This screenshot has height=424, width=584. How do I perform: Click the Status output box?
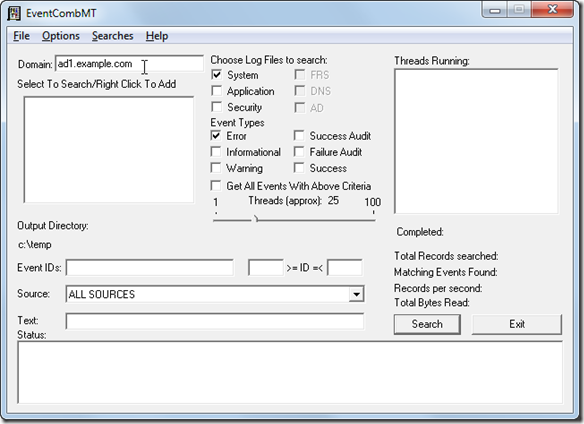tap(290, 373)
